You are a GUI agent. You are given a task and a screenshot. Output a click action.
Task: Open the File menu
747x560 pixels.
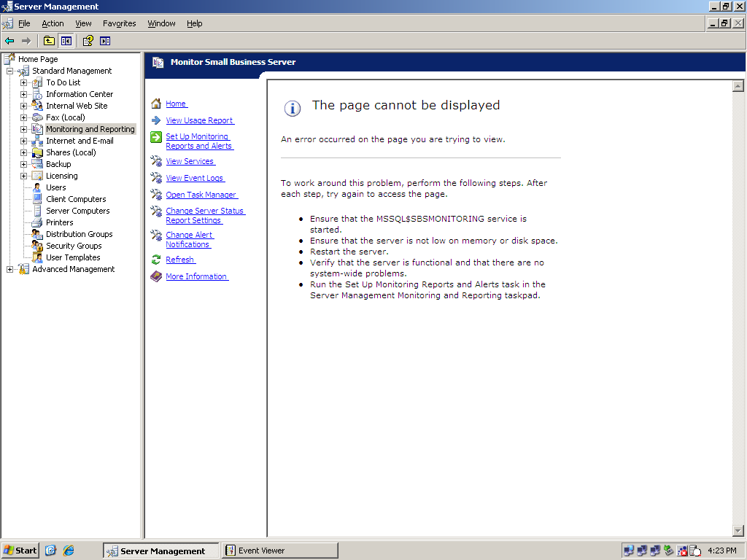point(24,23)
